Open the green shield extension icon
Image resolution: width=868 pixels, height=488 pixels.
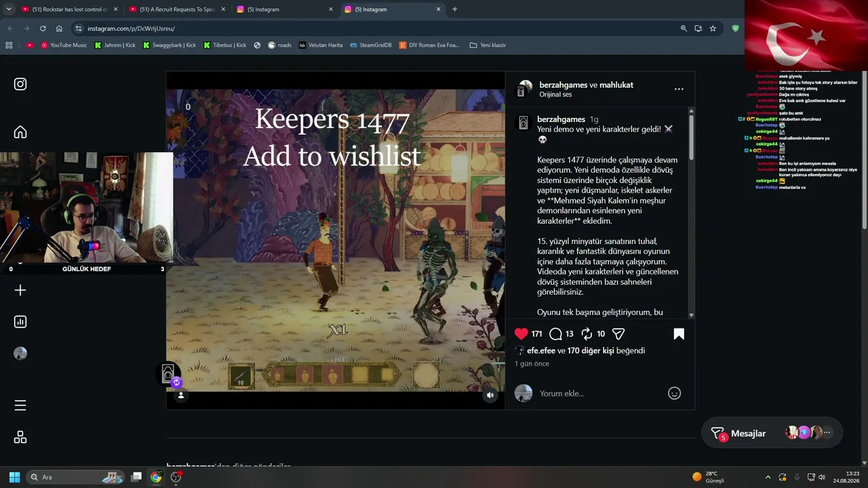736,28
